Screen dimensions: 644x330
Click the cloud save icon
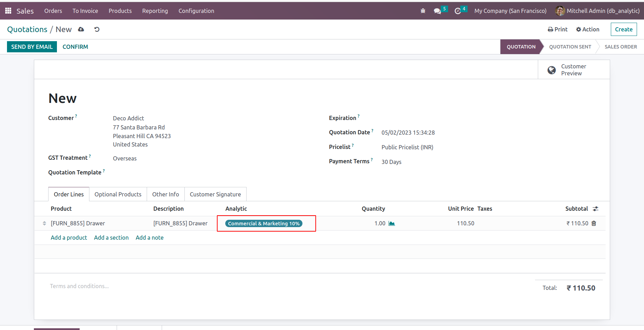click(81, 30)
